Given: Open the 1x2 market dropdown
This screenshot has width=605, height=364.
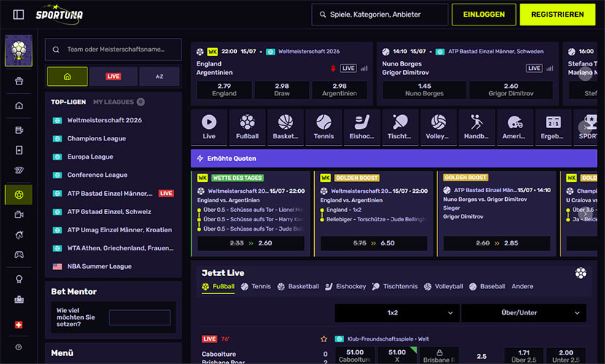Looking at the screenshot, I should click(x=397, y=313).
